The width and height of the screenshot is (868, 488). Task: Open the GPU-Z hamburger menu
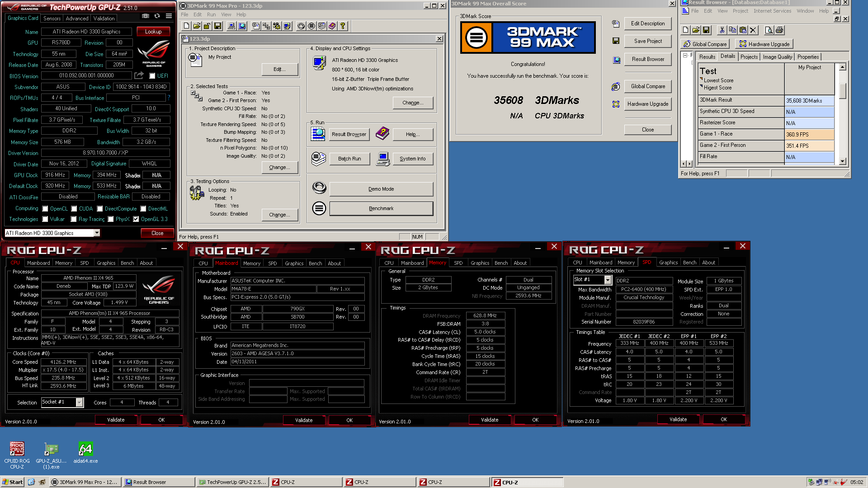tap(169, 16)
